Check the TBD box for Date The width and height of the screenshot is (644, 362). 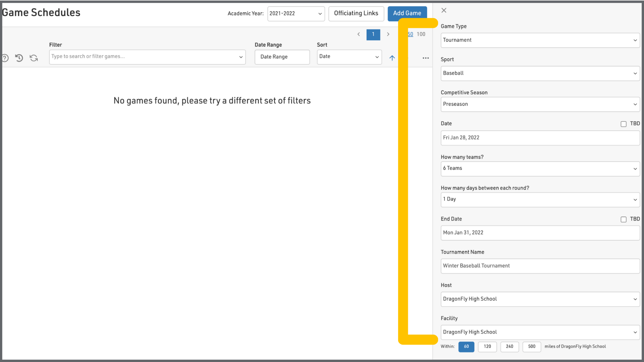tap(624, 124)
